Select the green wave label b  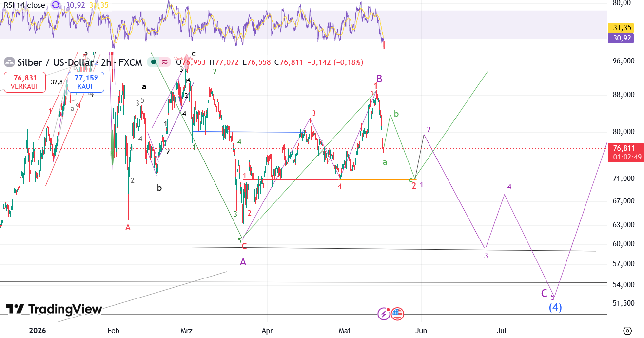click(x=396, y=114)
